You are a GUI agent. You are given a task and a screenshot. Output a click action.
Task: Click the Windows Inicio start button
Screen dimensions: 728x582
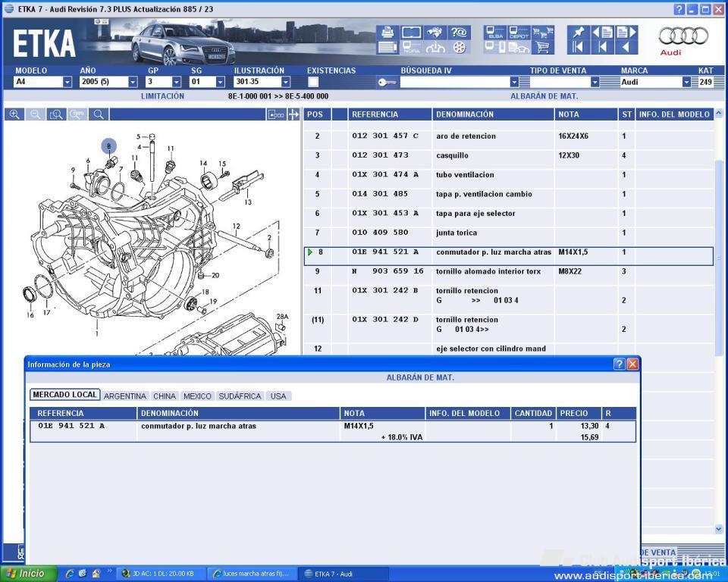click(x=28, y=574)
